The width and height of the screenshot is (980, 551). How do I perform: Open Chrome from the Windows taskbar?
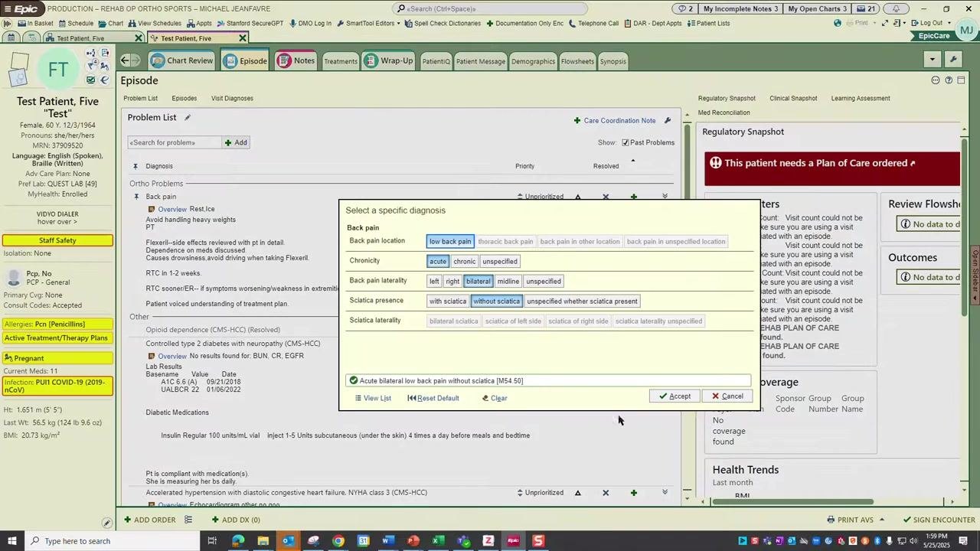click(x=338, y=541)
